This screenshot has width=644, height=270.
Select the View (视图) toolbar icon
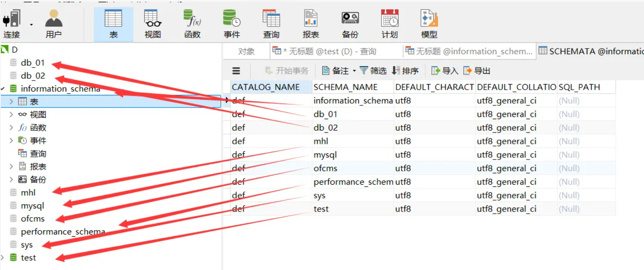pyautogui.click(x=152, y=24)
